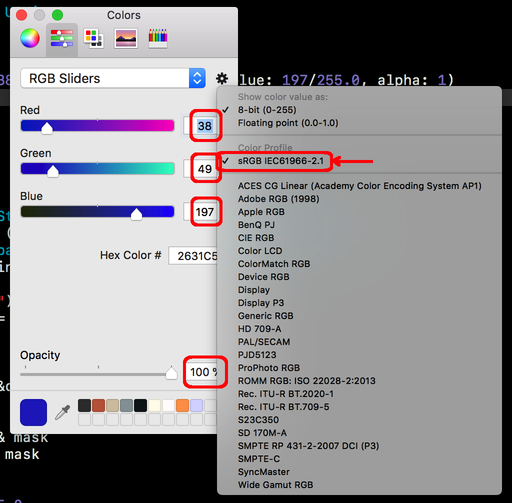Screen dimensions: 512x503
Task: Click the gear settings icon
Action: [x=222, y=79]
